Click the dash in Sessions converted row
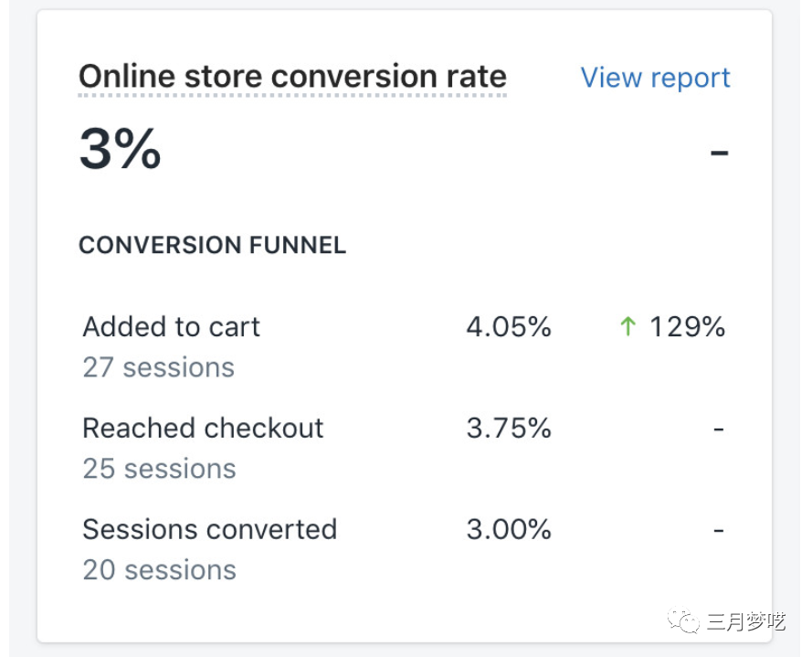 719,529
